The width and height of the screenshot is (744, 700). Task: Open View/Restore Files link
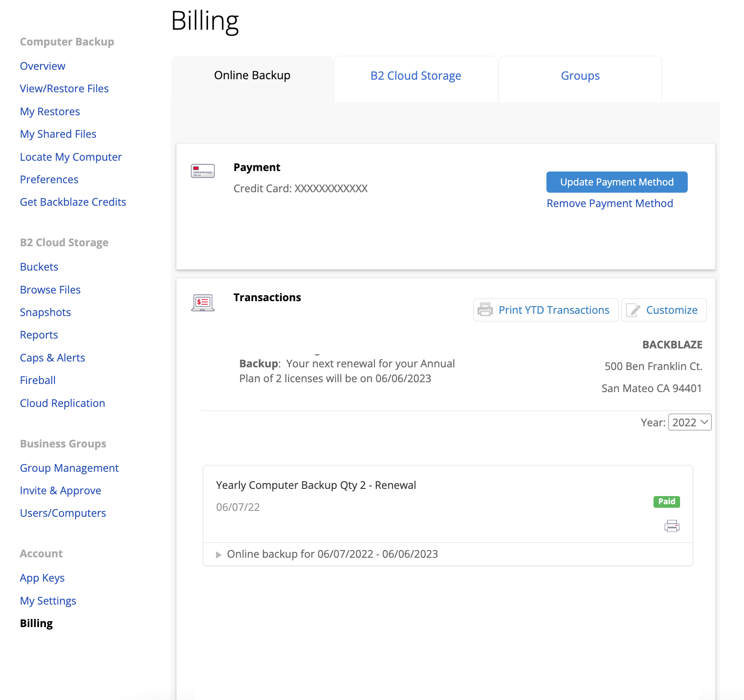pyautogui.click(x=64, y=89)
